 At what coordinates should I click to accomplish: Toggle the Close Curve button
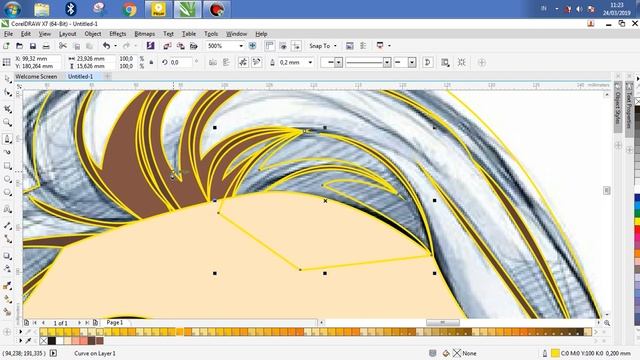click(x=428, y=62)
